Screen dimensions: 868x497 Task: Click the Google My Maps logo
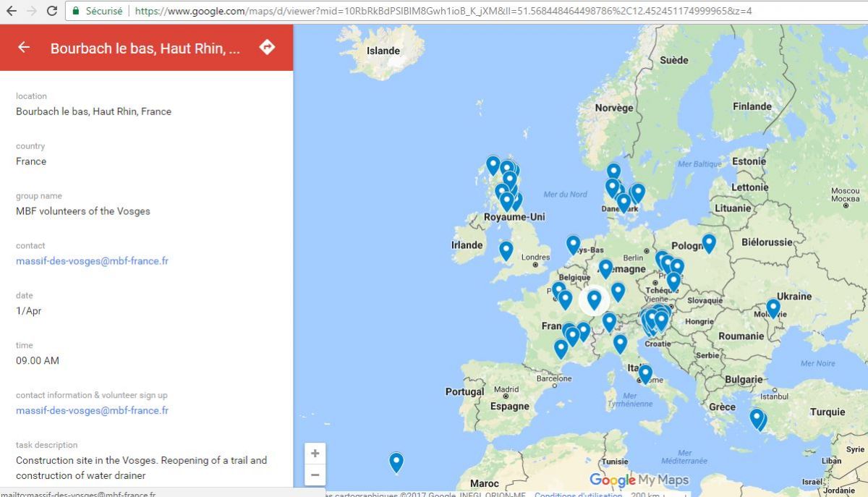click(x=639, y=480)
